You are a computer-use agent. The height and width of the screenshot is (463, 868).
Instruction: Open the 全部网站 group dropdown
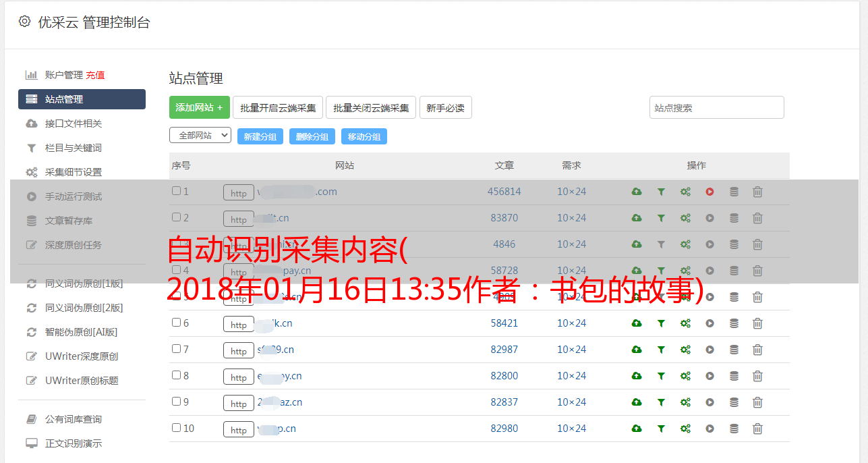pos(200,135)
